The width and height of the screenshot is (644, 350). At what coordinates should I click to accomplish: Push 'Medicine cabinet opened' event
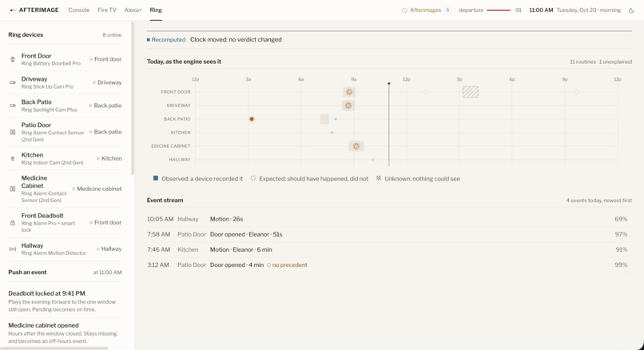(65, 332)
